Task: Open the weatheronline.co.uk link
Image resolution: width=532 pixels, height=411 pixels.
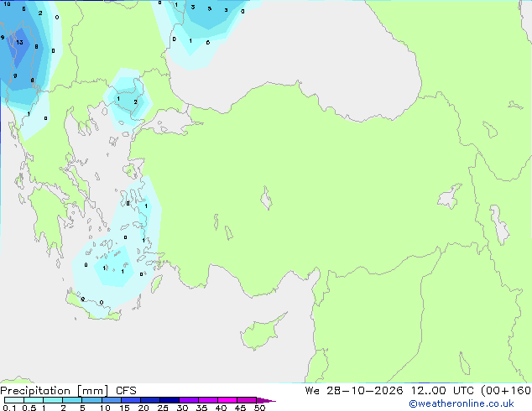Action: (462, 403)
